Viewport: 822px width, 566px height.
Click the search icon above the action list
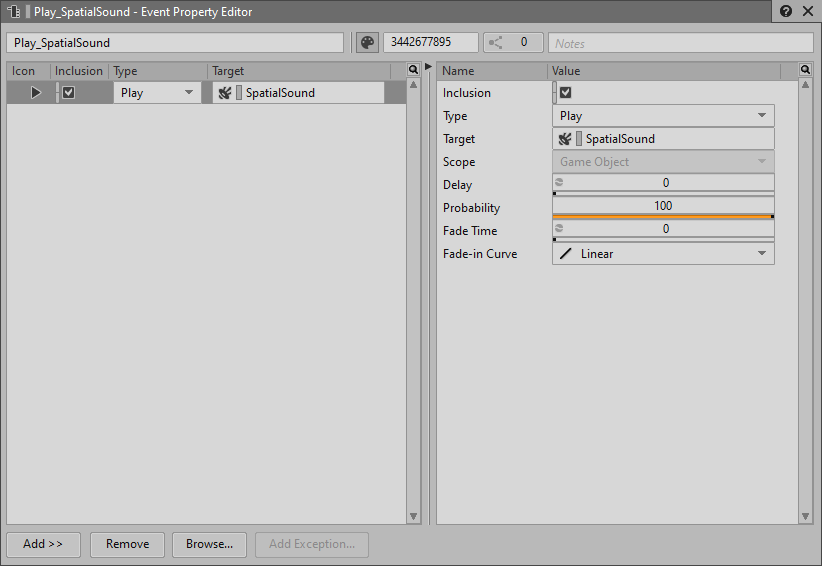coord(414,71)
